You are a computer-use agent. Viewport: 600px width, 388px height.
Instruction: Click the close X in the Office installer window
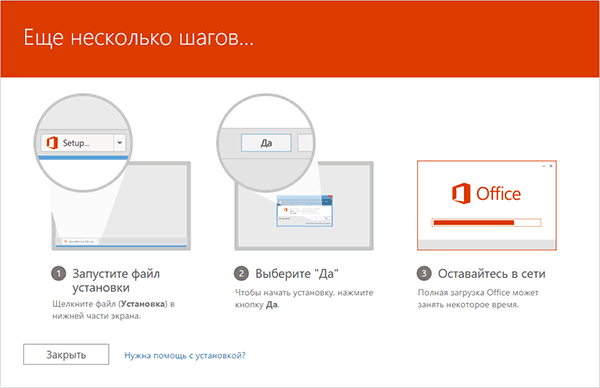coord(551,166)
